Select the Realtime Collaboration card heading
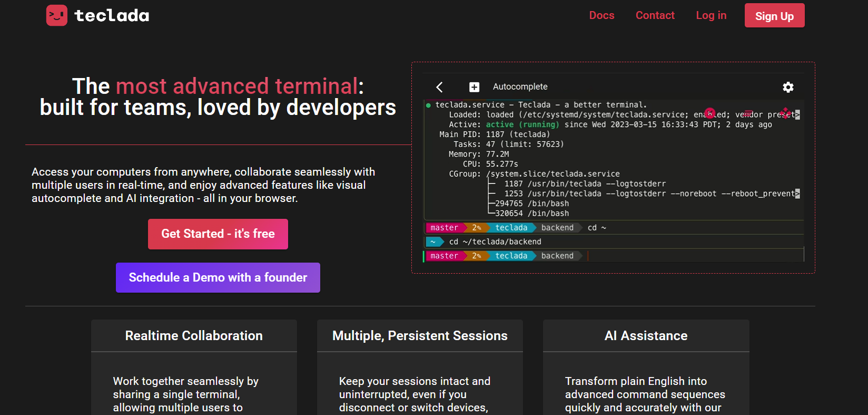 194,336
